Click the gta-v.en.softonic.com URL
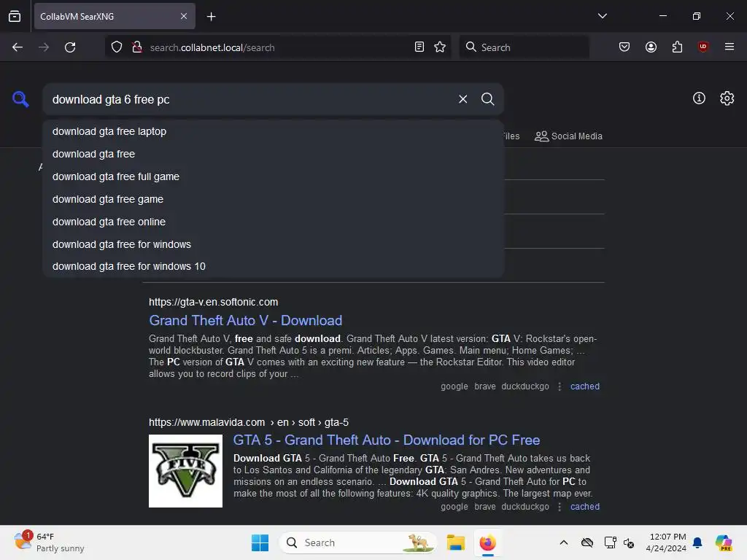Image resolution: width=747 pixels, height=560 pixels. (x=214, y=302)
